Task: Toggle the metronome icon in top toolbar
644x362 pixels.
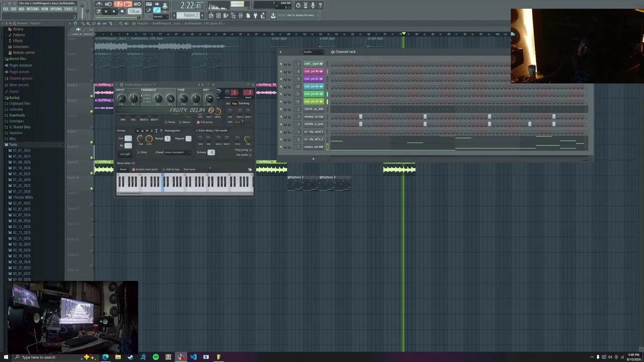Action: click(x=99, y=4)
